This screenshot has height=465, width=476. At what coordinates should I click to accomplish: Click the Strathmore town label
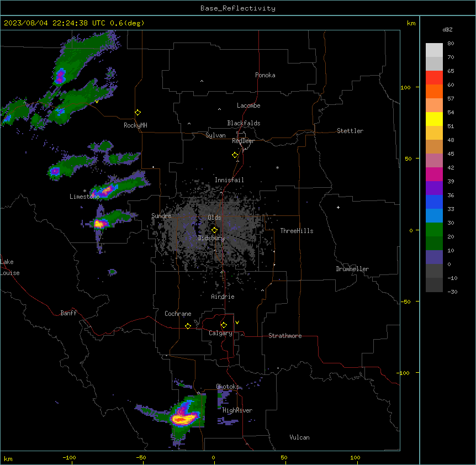click(x=285, y=336)
